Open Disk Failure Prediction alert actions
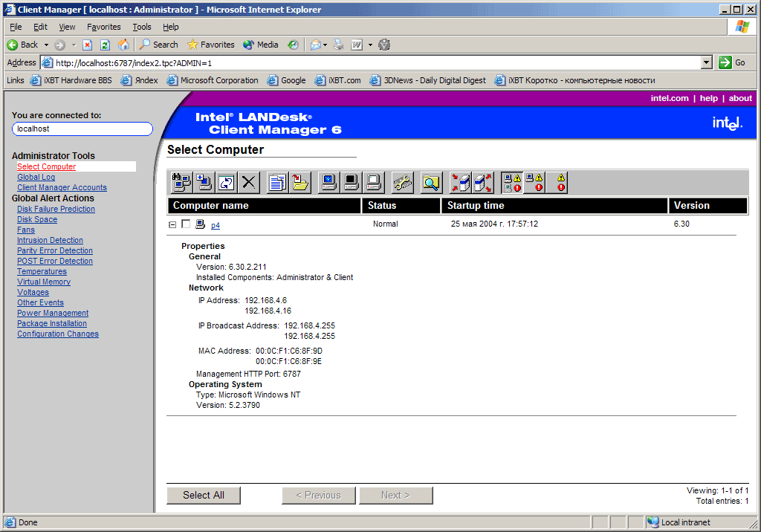 pos(56,210)
